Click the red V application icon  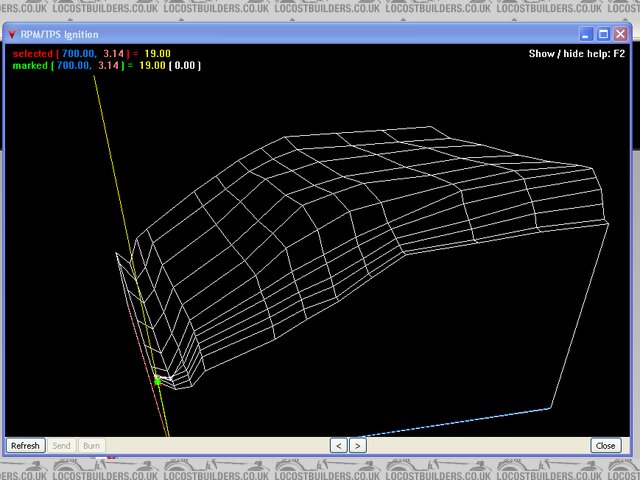[x=11, y=34]
